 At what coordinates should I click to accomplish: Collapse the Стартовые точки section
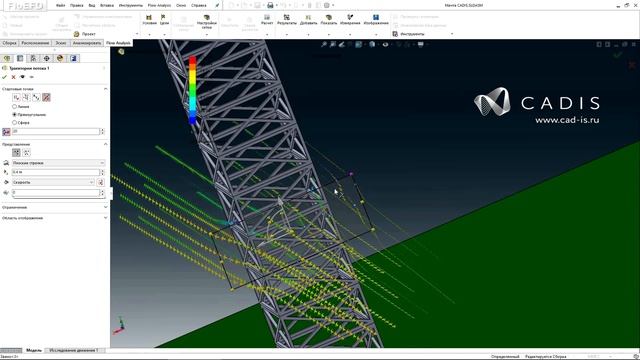(x=105, y=89)
